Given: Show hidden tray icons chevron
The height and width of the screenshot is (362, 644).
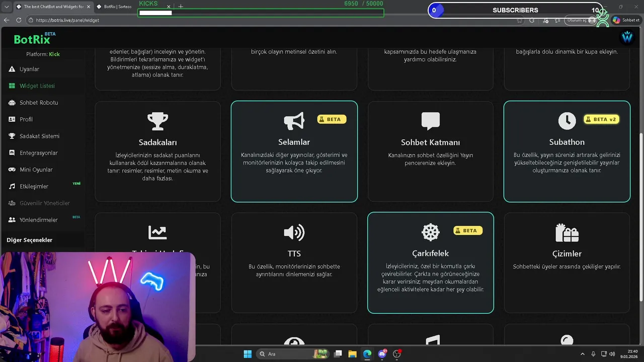Looking at the screenshot, I should coord(583,354).
